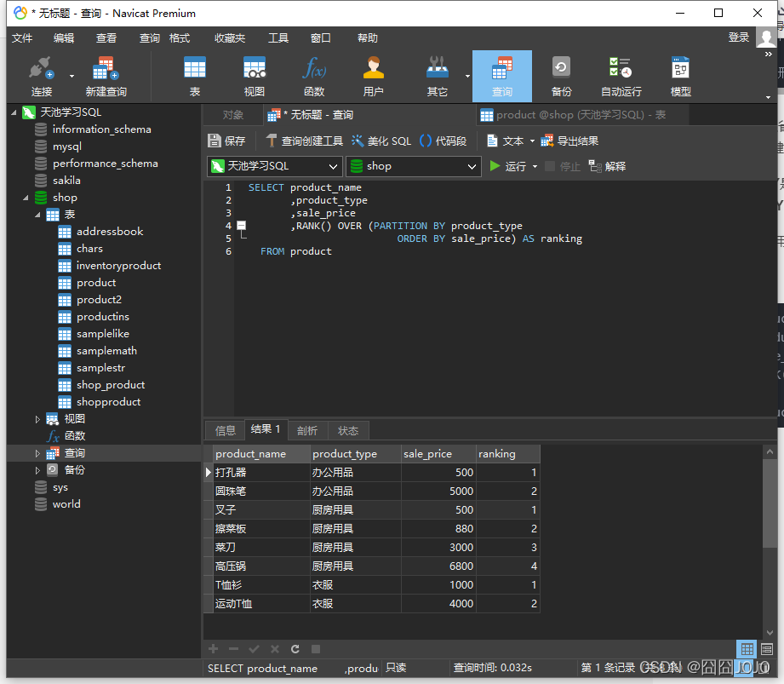Select the 高压锅 result cell
The height and width of the screenshot is (684, 784).
click(x=261, y=566)
